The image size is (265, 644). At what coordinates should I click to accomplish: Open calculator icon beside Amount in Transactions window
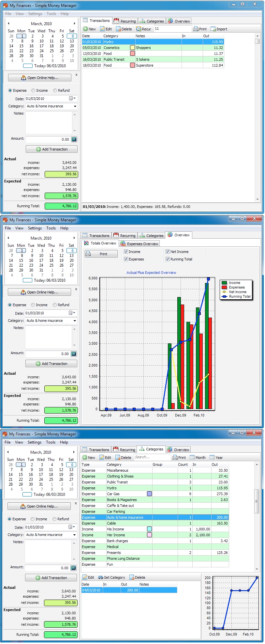coord(74,139)
